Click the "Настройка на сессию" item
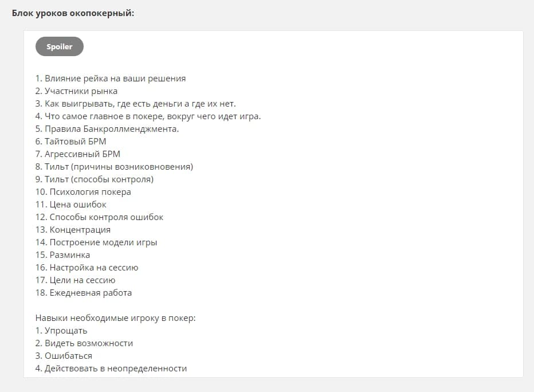The height and width of the screenshot is (392, 534). click(87, 268)
